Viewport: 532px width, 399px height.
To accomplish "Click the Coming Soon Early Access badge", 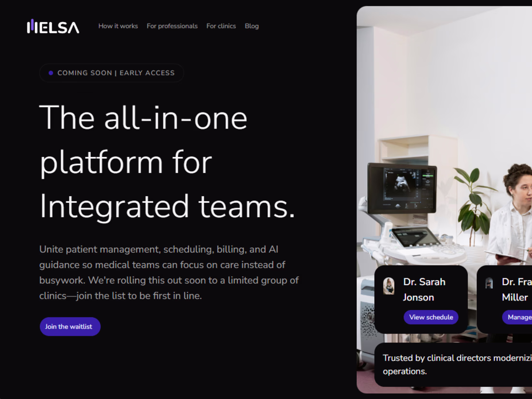I will (112, 73).
